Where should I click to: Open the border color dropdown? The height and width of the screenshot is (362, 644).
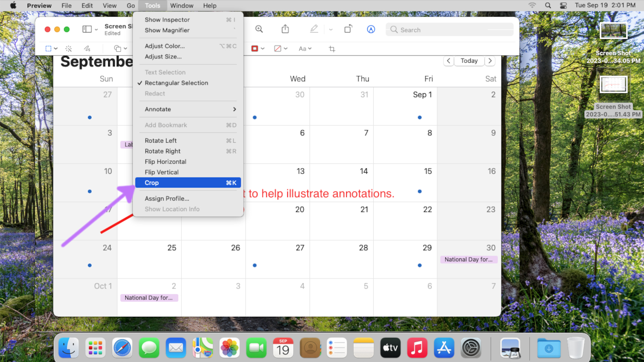(x=258, y=49)
